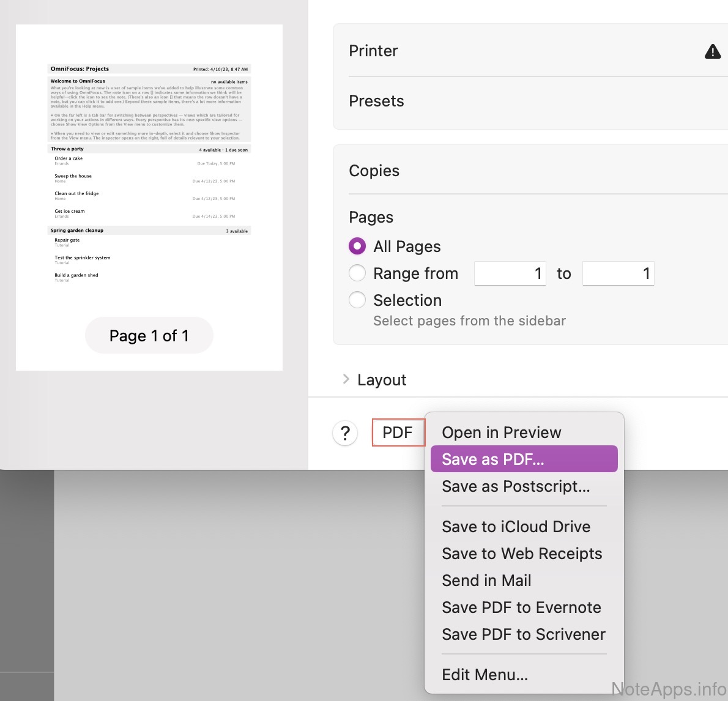Click the range start page field
The width and height of the screenshot is (728, 701).
point(510,273)
